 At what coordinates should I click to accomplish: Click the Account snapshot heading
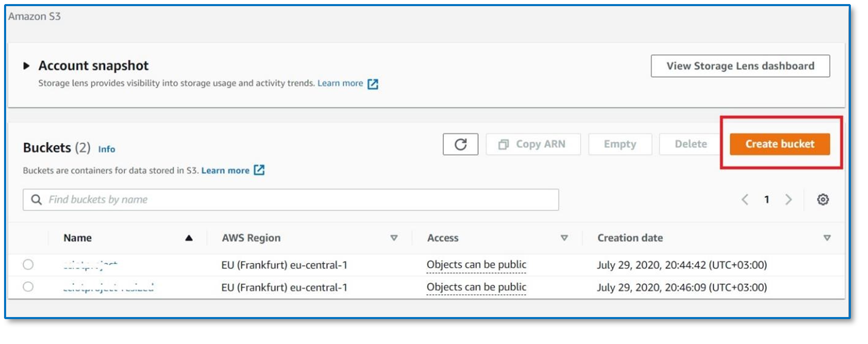(93, 65)
